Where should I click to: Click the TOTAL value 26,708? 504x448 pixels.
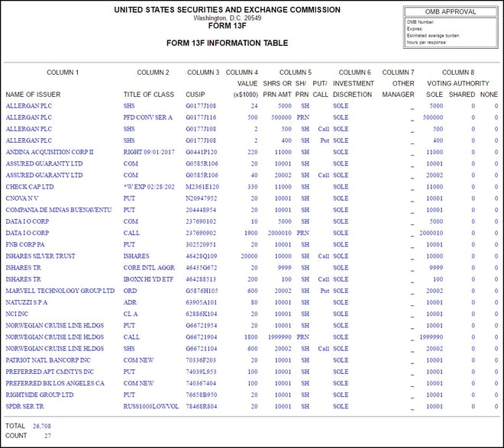42,426
